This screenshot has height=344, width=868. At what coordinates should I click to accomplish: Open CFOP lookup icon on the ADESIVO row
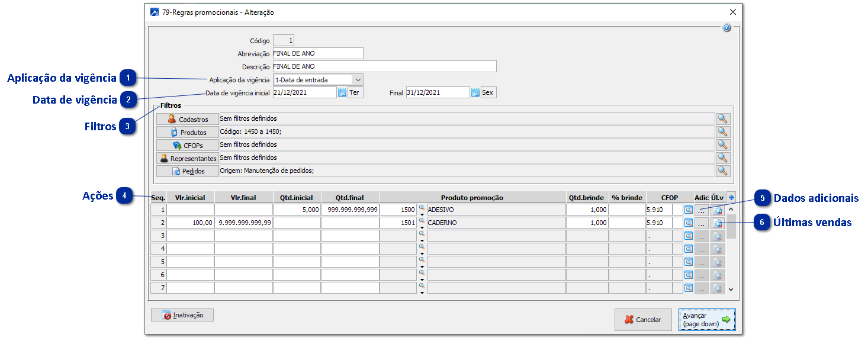point(688,210)
